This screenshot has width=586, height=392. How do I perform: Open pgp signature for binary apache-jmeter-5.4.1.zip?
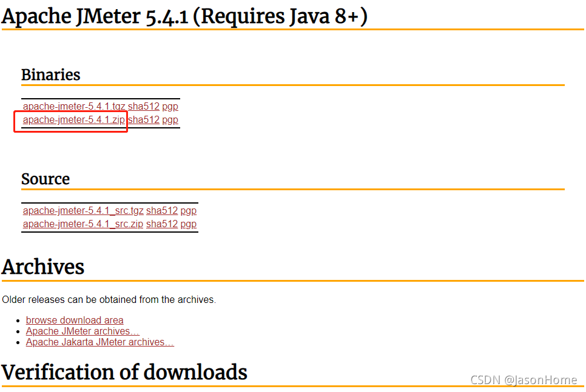pyautogui.click(x=170, y=120)
